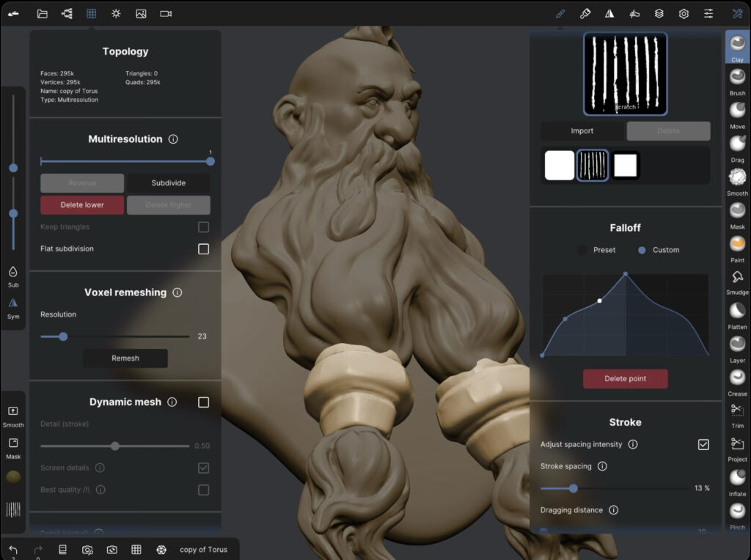751x560 pixels.
Task: Select the Clay brush tool
Action: pos(736,44)
